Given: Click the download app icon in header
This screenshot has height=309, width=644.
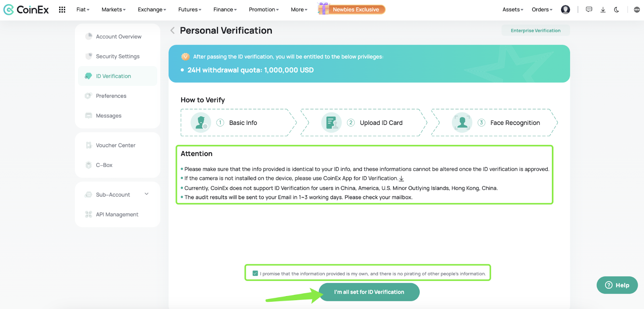Looking at the screenshot, I should (603, 10).
